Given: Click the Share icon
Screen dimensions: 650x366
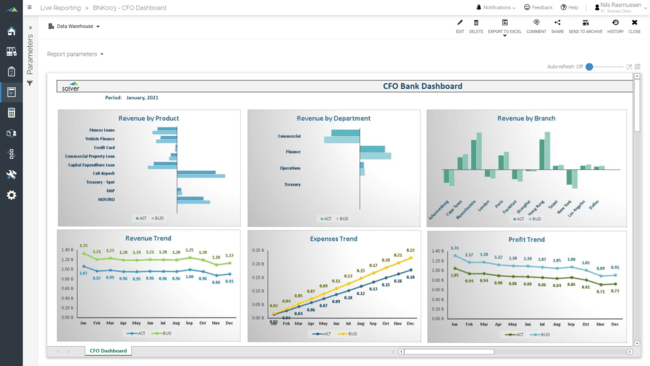Looking at the screenshot, I should (x=558, y=23).
